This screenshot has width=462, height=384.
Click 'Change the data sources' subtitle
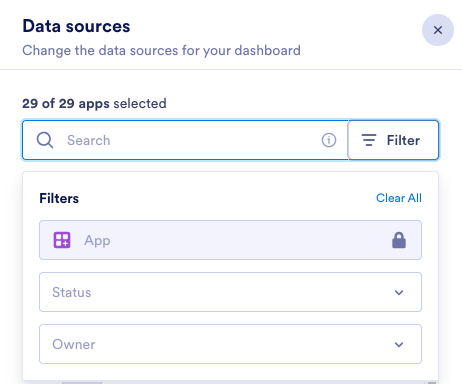pyautogui.click(x=161, y=51)
